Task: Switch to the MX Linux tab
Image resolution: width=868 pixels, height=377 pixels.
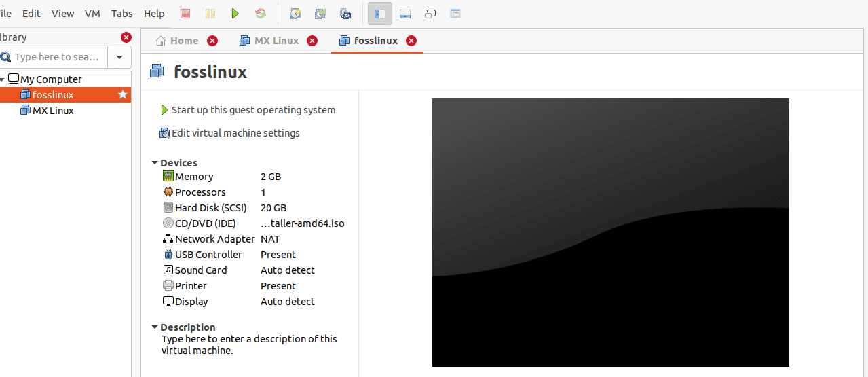Action: 276,41
